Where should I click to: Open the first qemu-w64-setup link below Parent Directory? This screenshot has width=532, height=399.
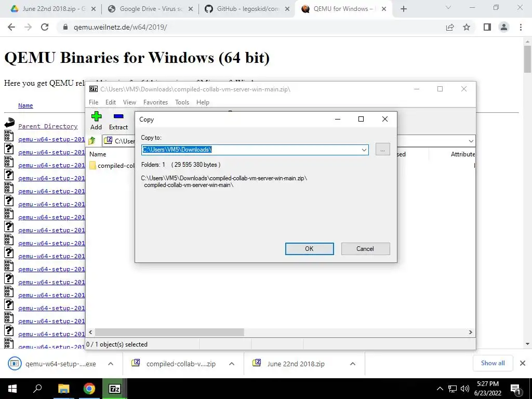[51, 139]
